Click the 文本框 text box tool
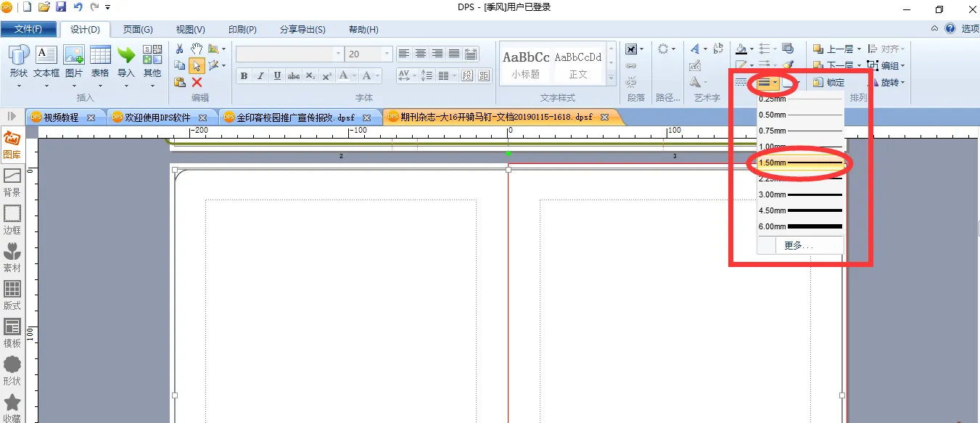The width and height of the screenshot is (980, 423). pos(46,62)
